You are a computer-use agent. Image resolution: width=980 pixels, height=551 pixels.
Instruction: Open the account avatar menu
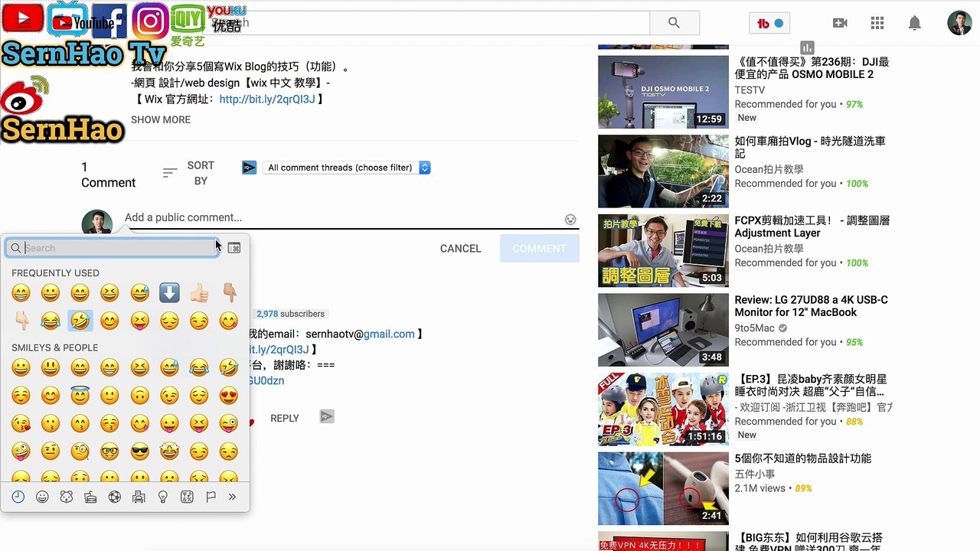[x=959, y=23]
